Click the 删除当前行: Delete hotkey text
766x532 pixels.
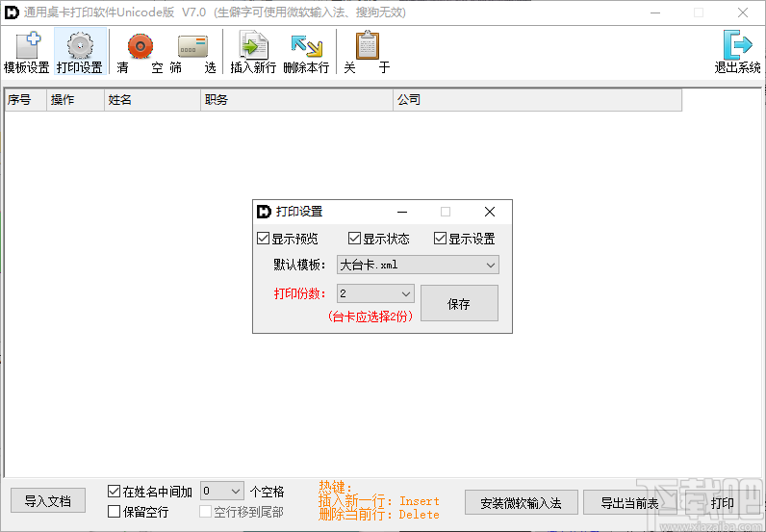click(378, 514)
